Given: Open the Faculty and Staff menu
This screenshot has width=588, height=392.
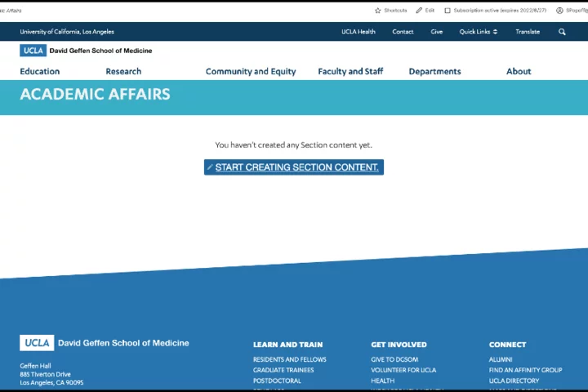Looking at the screenshot, I should pyautogui.click(x=350, y=71).
